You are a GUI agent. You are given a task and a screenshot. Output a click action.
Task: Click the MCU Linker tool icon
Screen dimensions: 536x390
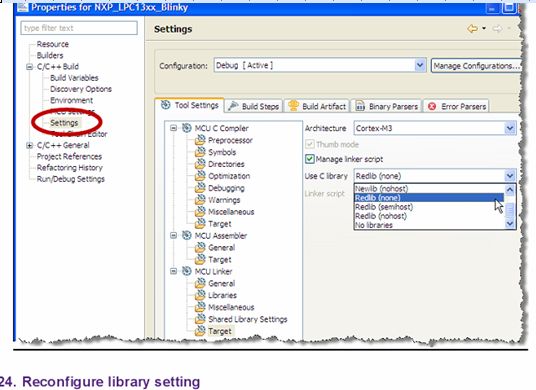[x=187, y=271]
